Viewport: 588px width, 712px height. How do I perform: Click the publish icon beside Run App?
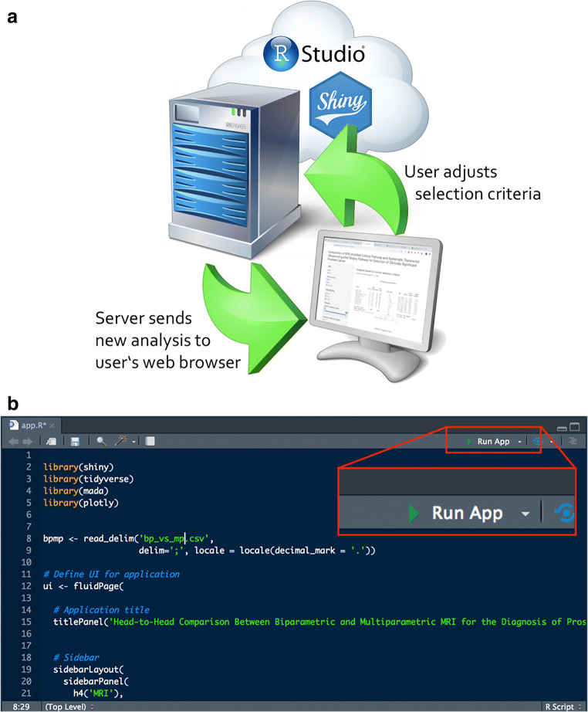click(x=537, y=441)
